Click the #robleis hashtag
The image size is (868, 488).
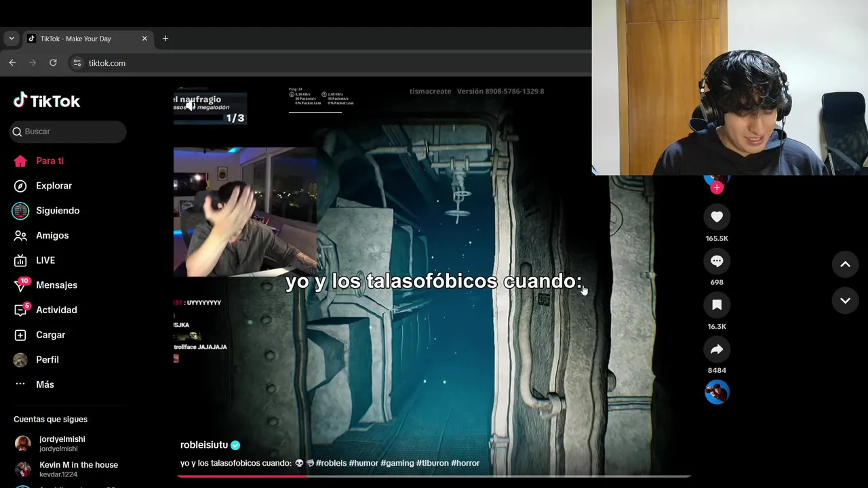click(x=331, y=463)
